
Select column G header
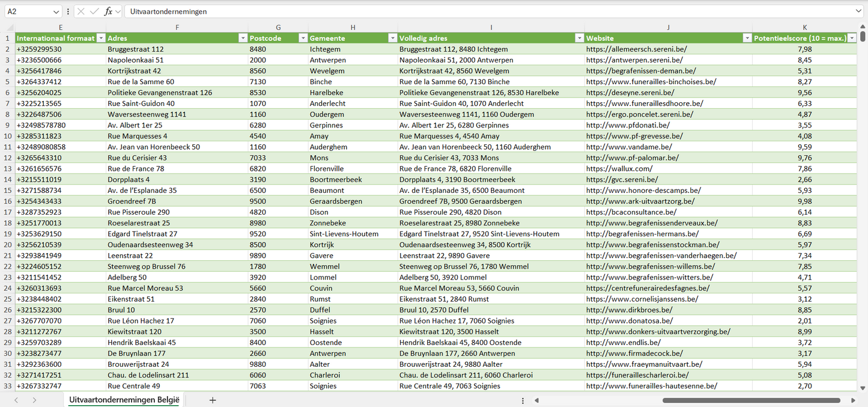point(278,27)
